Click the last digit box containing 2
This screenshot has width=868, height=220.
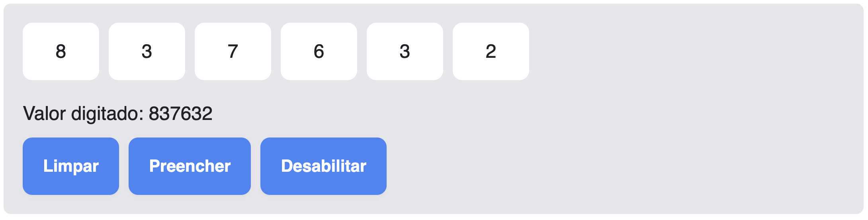[x=491, y=51]
